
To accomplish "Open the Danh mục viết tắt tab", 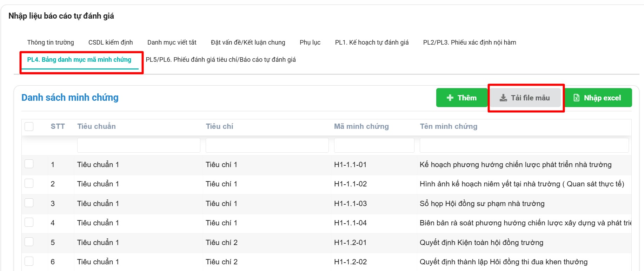I will pos(172,42).
